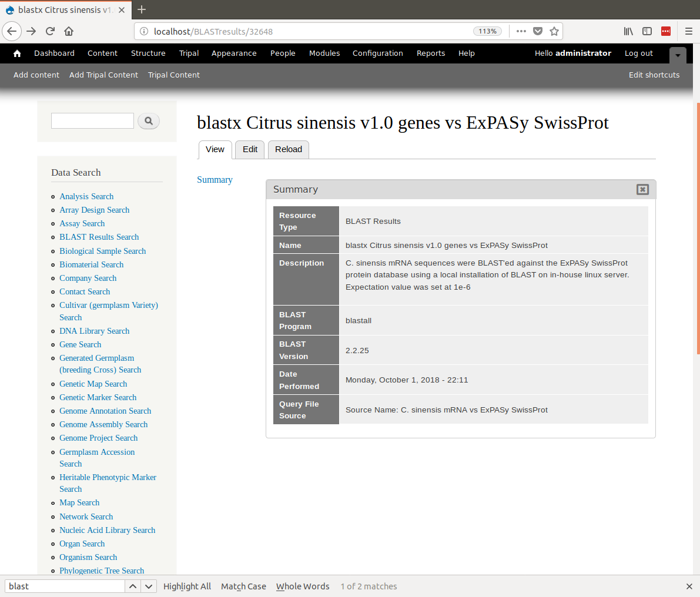Open the page actions three-dot menu

click(x=521, y=31)
